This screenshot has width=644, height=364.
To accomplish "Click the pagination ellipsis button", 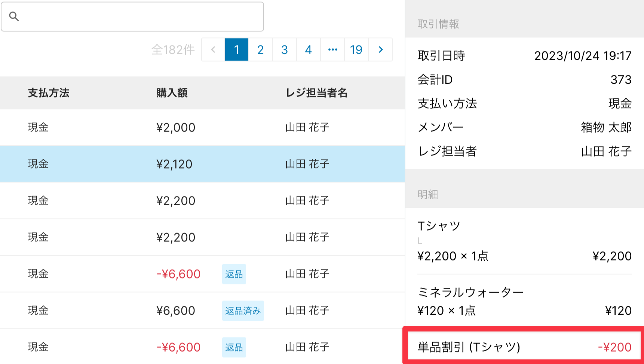I will (x=332, y=49).
